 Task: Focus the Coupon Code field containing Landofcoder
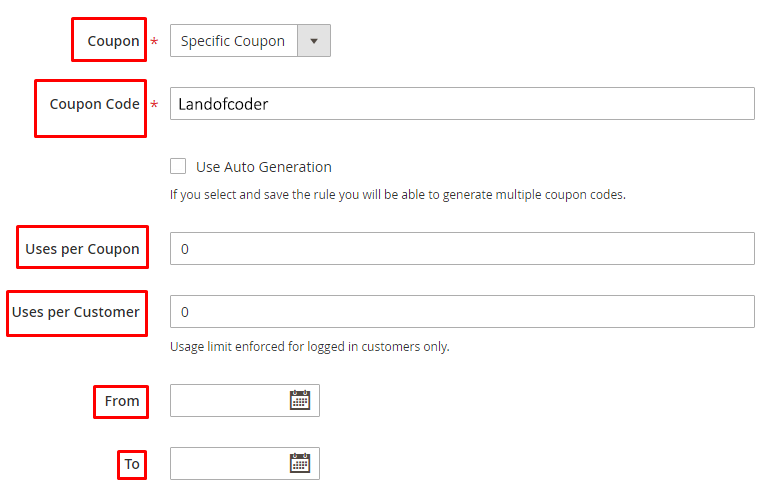[x=462, y=104]
